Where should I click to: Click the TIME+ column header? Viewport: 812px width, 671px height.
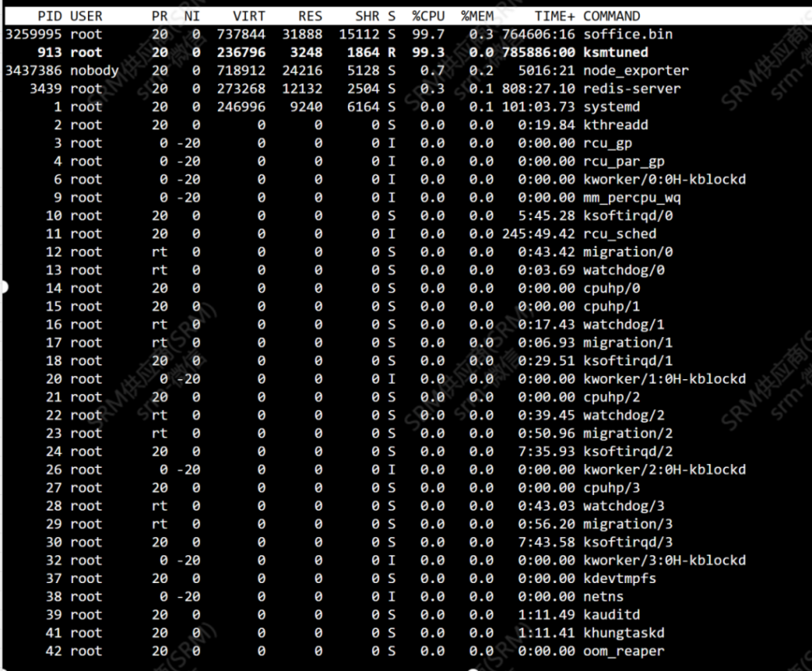pos(555,16)
